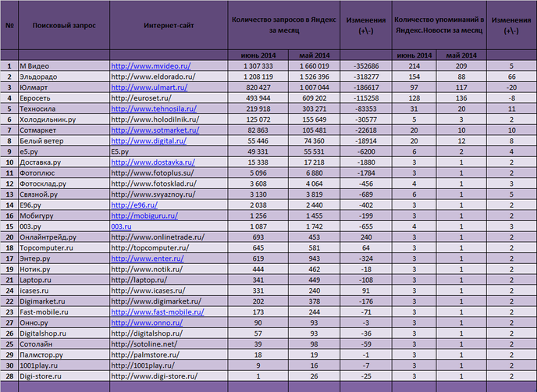Select 'Количество упоминаний в Яндекс.Новости' header
Viewport: 537px width, 392px height.
(439, 25)
